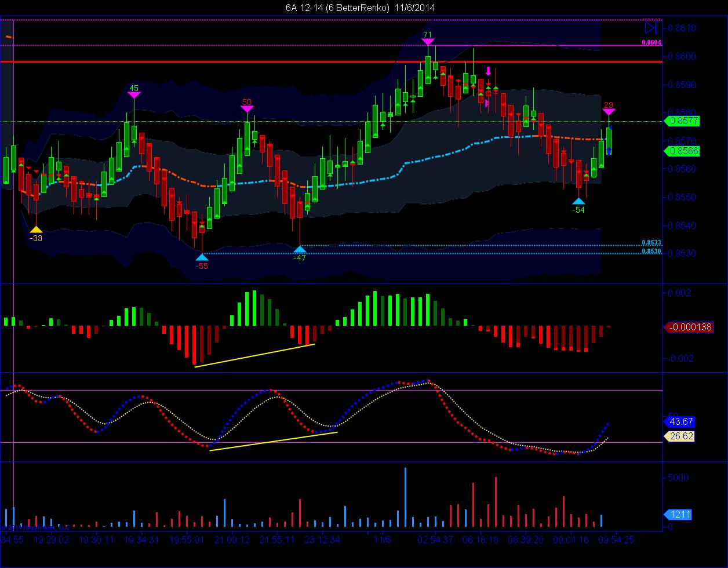This screenshot has height=568, width=728.
Task: Select the magenta swing high marker labeled 71
Action: click(428, 42)
